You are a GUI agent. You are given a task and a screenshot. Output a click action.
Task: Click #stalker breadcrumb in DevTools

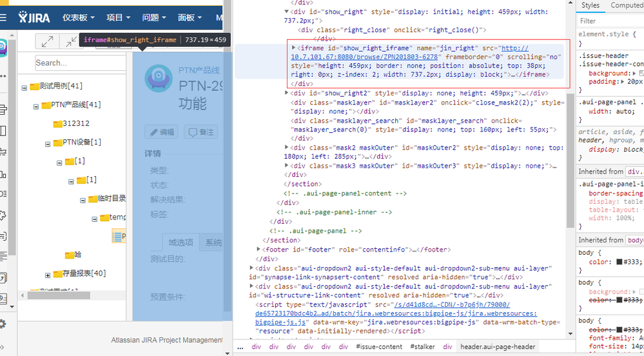pyautogui.click(x=423, y=347)
